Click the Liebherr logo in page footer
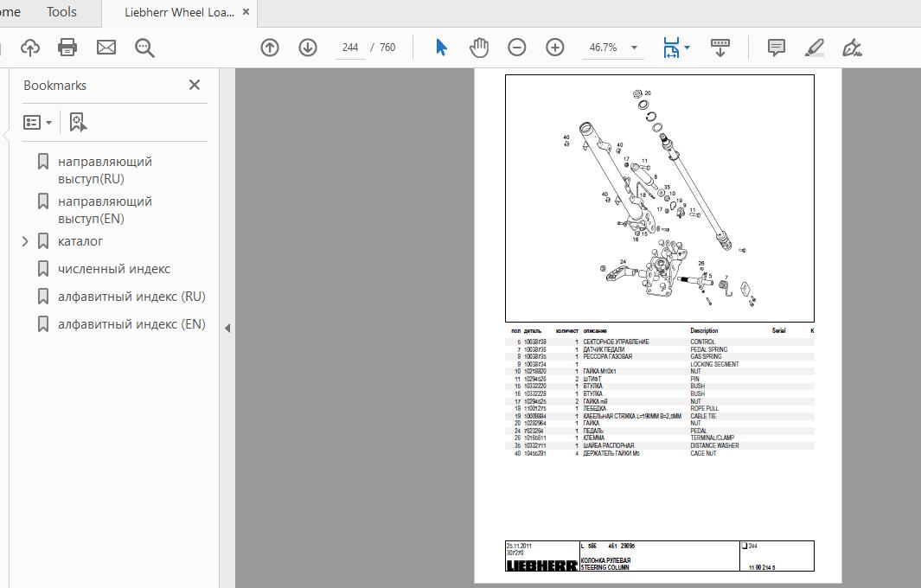 pos(541,566)
